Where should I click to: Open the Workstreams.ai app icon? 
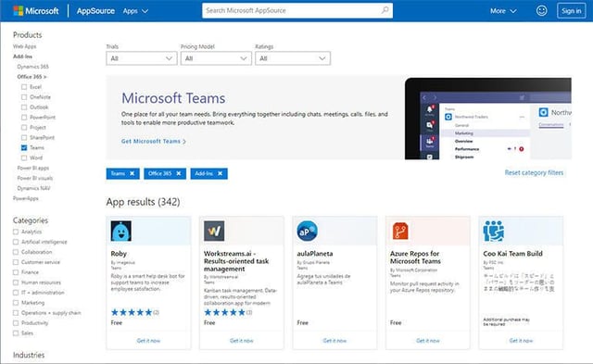point(214,231)
